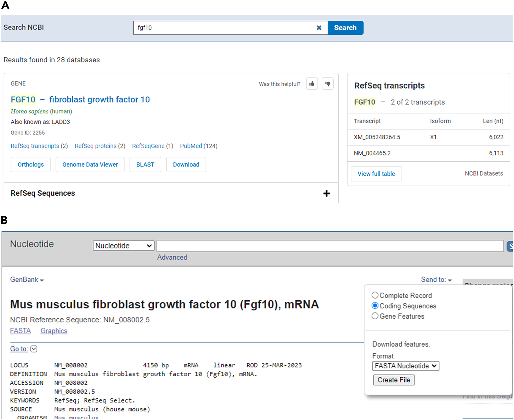Click the KEYWORDS RefSeq Select line
The height and width of the screenshot is (420, 514).
72,401
